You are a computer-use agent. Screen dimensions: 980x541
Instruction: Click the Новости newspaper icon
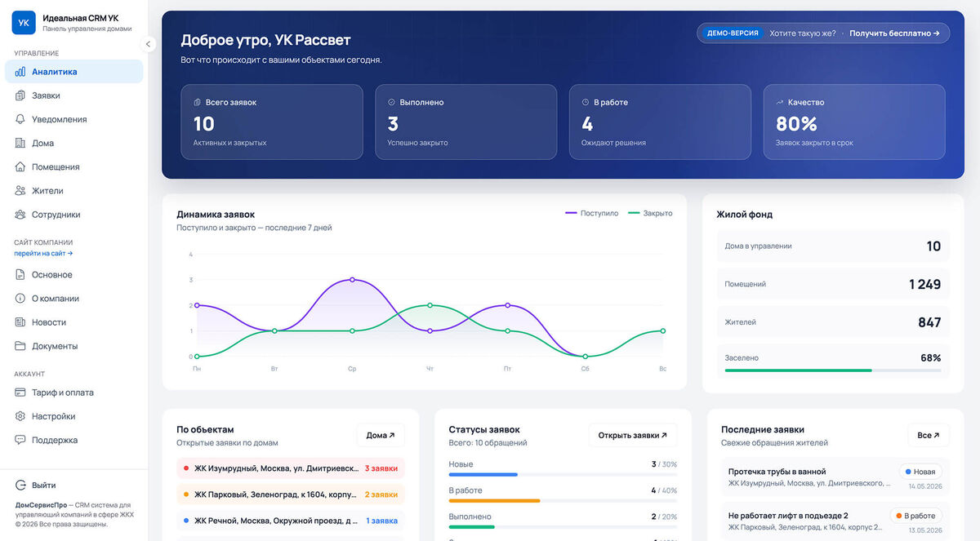(20, 322)
